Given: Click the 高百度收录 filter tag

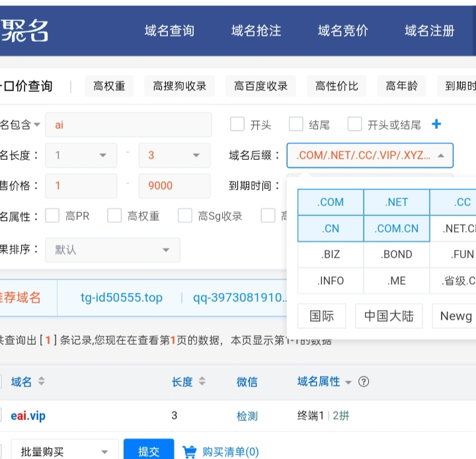Looking at the screenshot, I should pos(260,86).
